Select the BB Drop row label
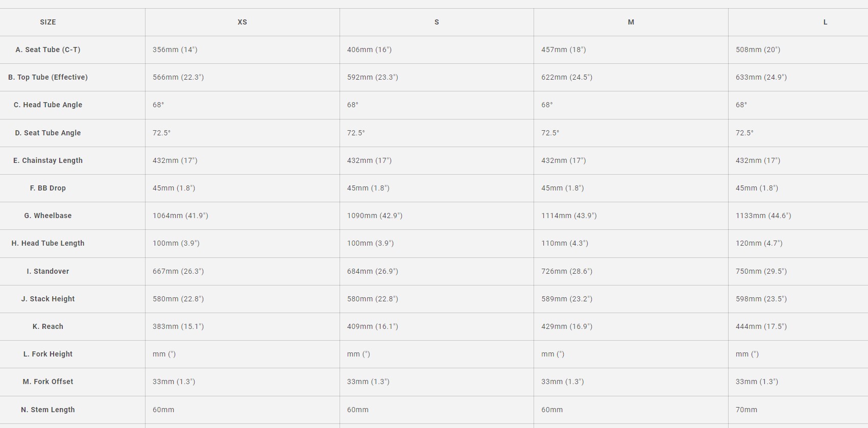The width and height of the screenshot is (868, 428). click(48, 188)
